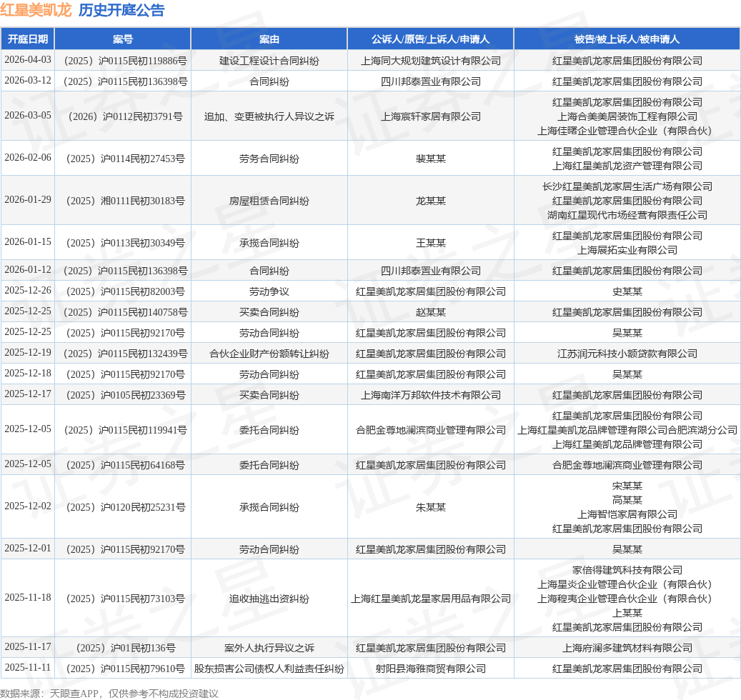741x700 pixels.
Task: Click 追加、变更被执行人异议之诉 cell
Action: [x=269, y=116]
